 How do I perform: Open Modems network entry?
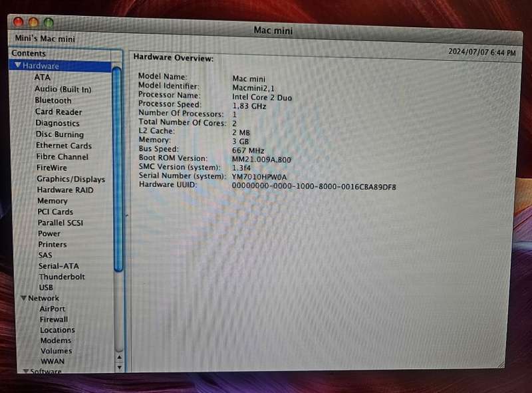click(x=56, y=340)
